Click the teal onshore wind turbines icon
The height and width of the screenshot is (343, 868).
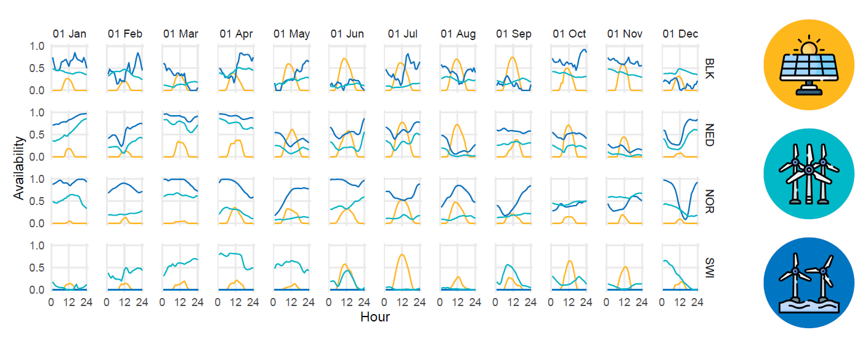click(809, 175)
